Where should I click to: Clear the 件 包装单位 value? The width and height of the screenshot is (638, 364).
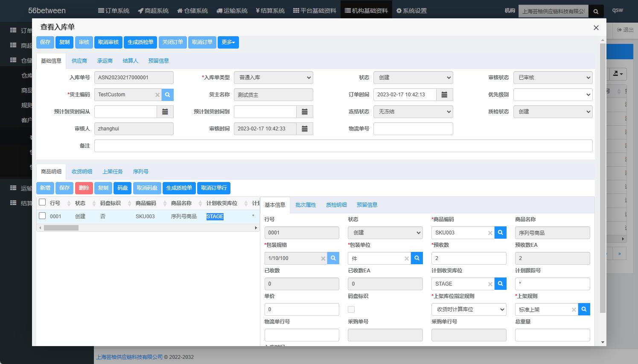[407, 259]
